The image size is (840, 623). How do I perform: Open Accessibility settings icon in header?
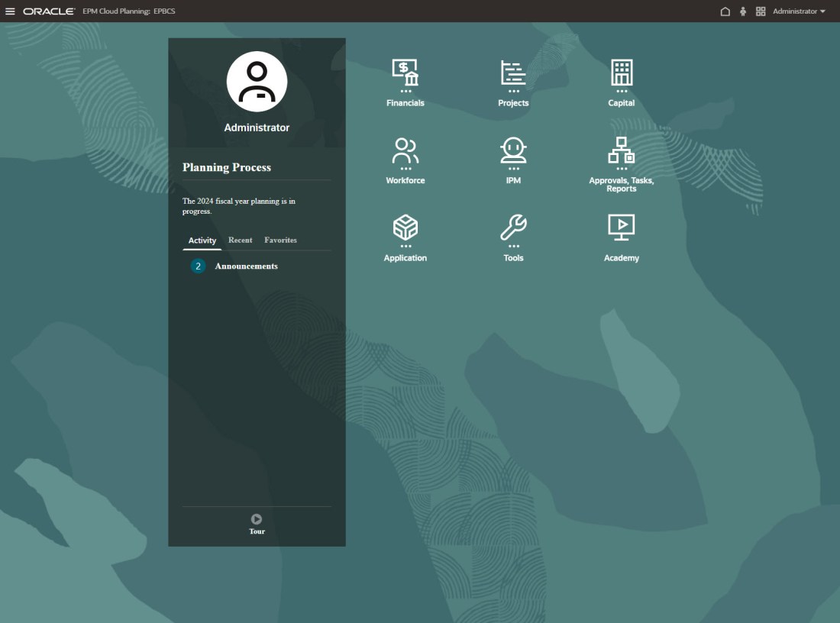click(743, 11)
